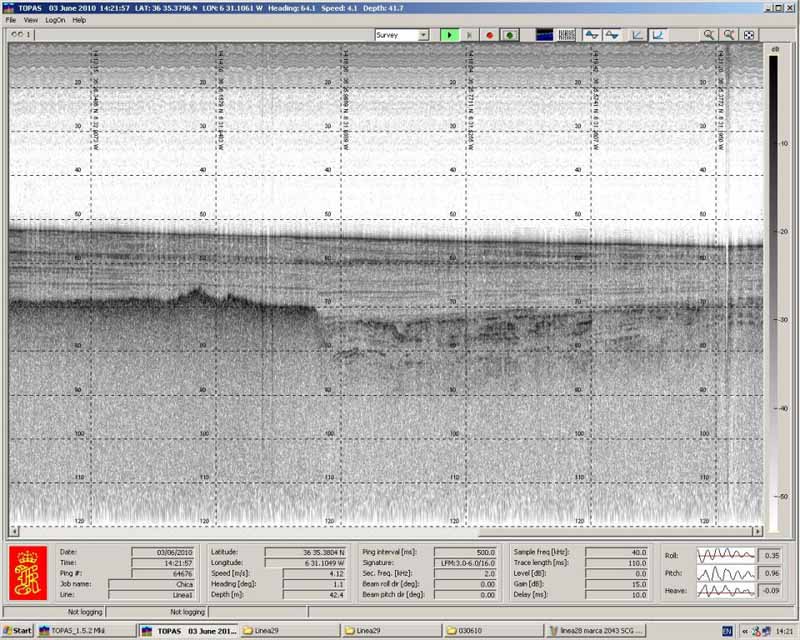
Task: Toggle the left graph-axis icon
Action: coord(636,35)
